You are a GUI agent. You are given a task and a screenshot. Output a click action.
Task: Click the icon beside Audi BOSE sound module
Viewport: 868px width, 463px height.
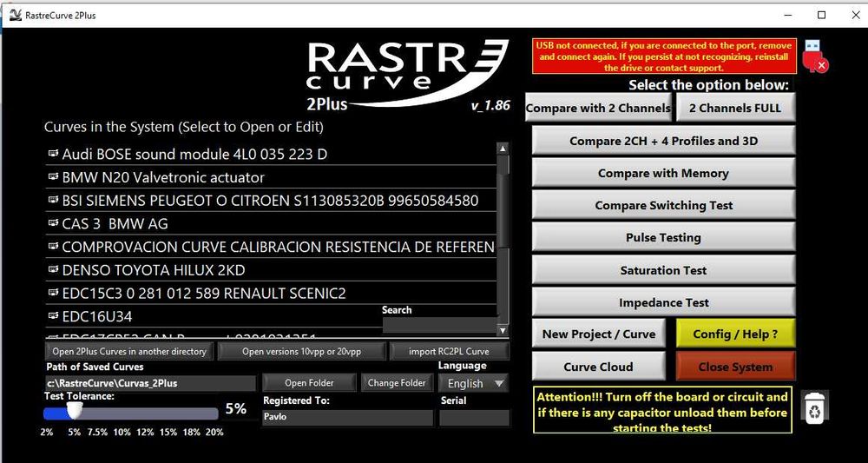(53, 153)
